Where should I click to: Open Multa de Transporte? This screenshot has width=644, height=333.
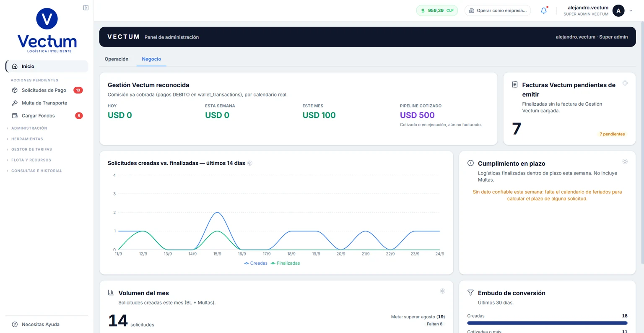click(47, 103)
